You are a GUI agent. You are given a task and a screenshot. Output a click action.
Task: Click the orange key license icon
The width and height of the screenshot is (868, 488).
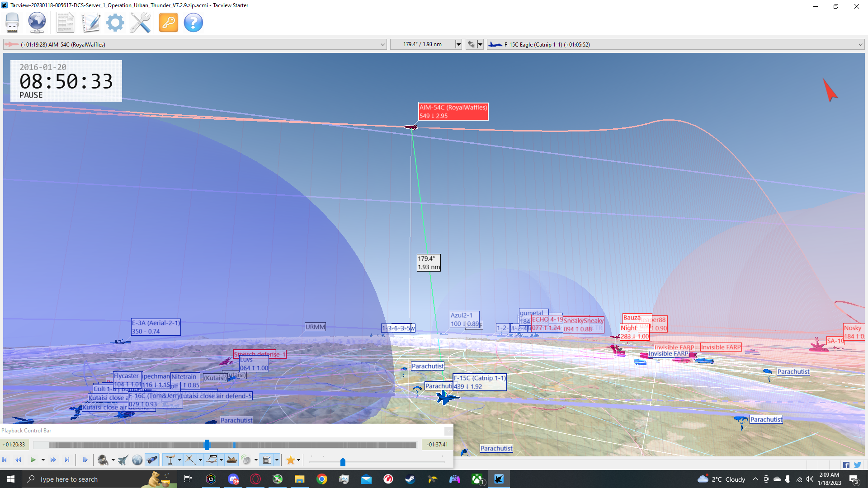click(x=169, y=23)
